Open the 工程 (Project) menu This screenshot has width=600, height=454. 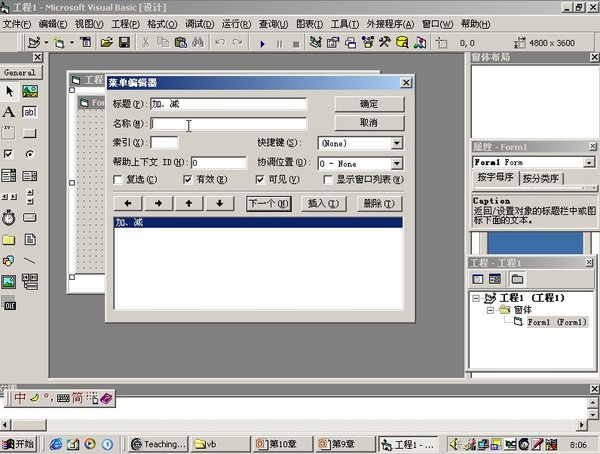[125, 23]
